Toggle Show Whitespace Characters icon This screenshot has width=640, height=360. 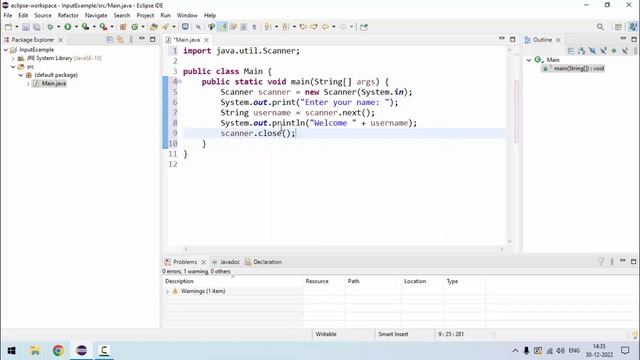click(254, 27)
